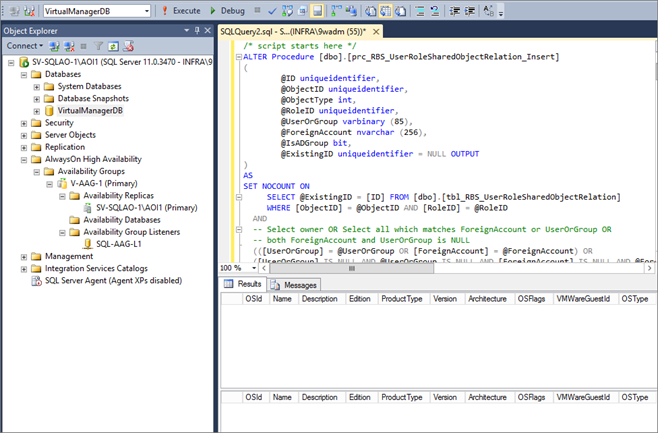Click the Execute button

[181, 11]
